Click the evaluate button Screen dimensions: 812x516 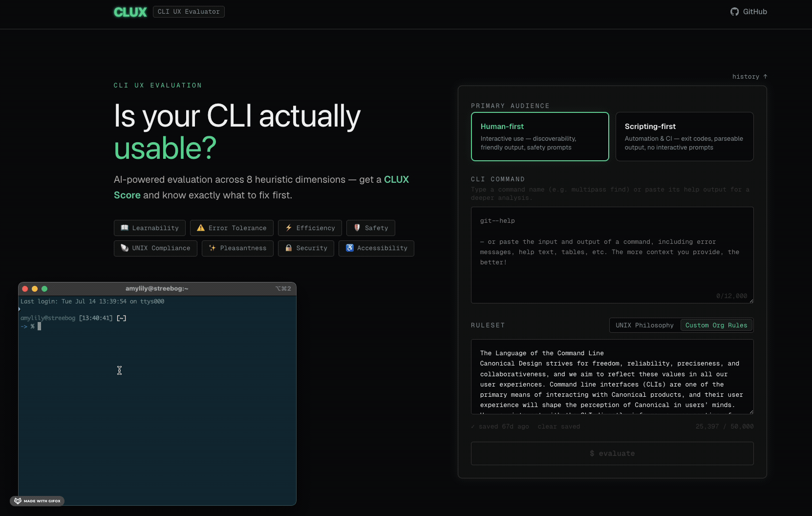(x=612, y=453)
